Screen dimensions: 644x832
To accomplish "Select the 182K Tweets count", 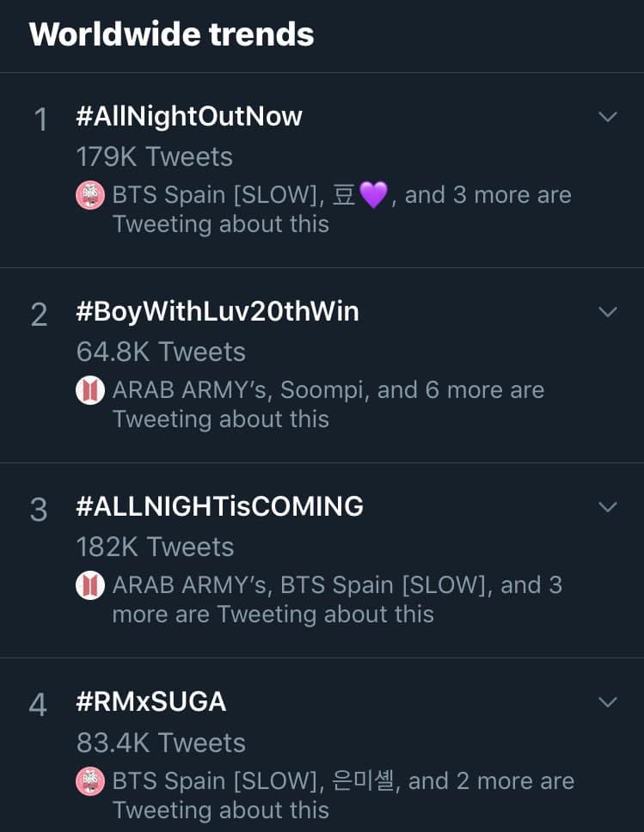I will 155,547.
